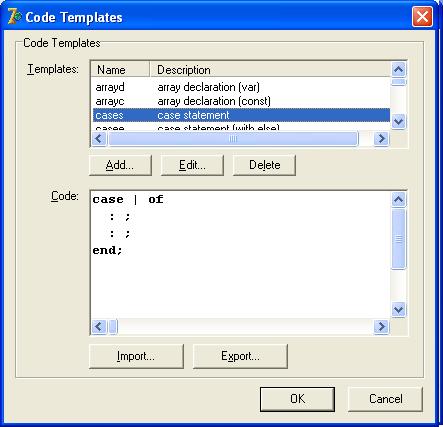Click the Add... button
443x427 pixels.
pos(120,165)
